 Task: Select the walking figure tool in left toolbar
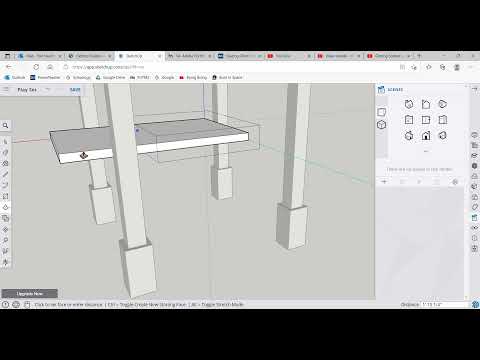click(x=5, y=262)
